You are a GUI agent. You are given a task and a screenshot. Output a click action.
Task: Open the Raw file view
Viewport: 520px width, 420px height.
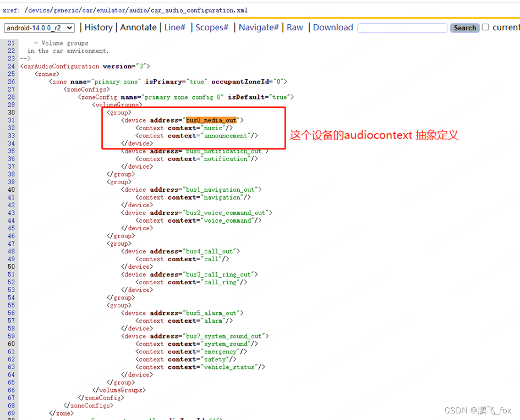295,27
